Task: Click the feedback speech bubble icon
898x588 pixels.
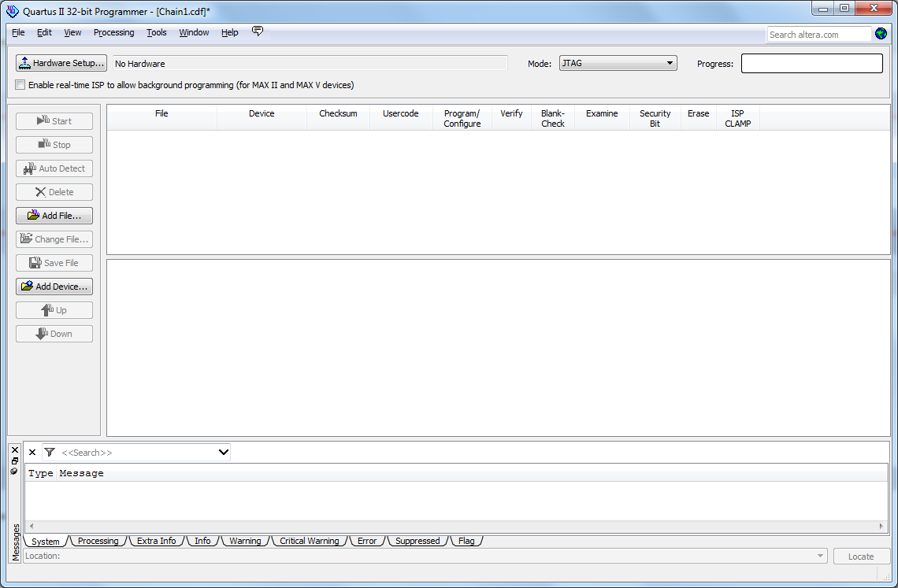Action: [x=258, y=31]
